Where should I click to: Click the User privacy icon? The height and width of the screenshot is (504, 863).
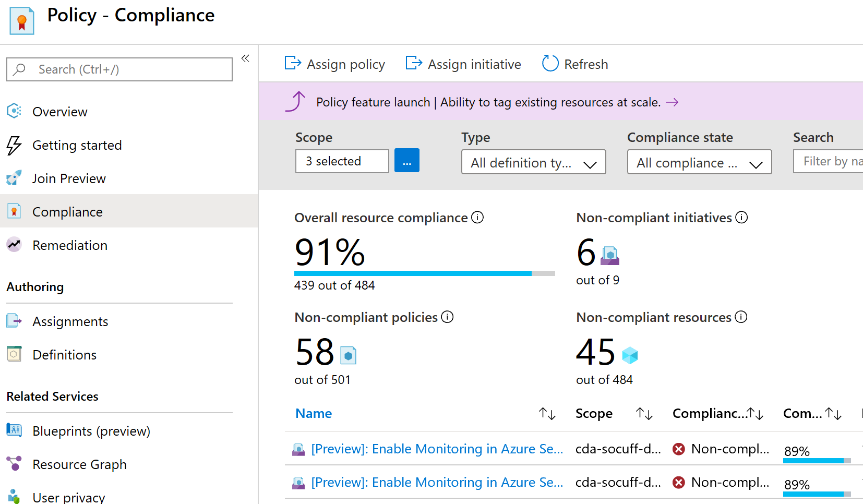14,495
